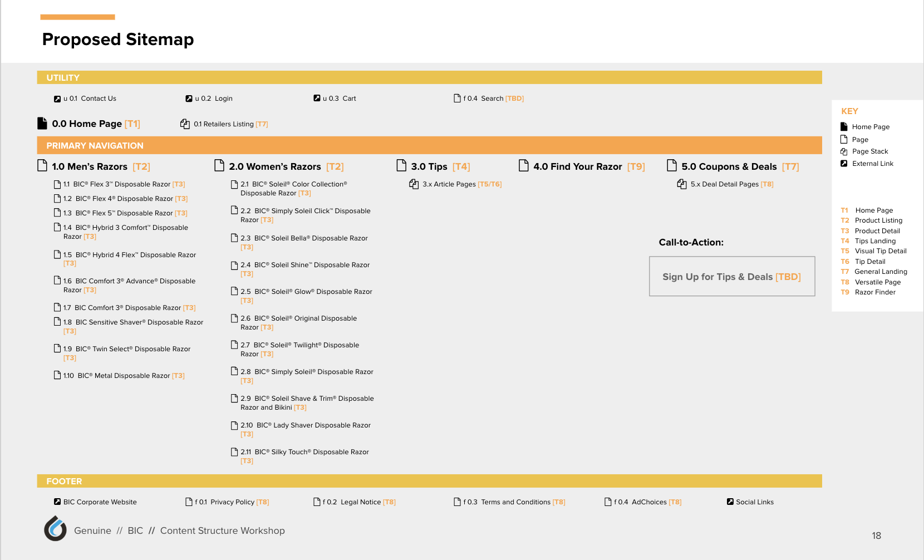
Task: Click the T9 Razor Finder legend entry
Action: (x=868, y=292)
